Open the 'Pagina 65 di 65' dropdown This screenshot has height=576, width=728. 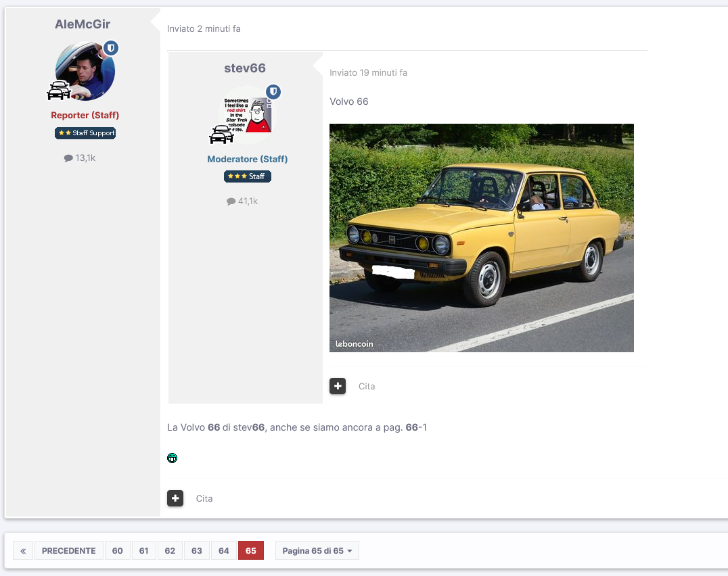tap(317, 550)
